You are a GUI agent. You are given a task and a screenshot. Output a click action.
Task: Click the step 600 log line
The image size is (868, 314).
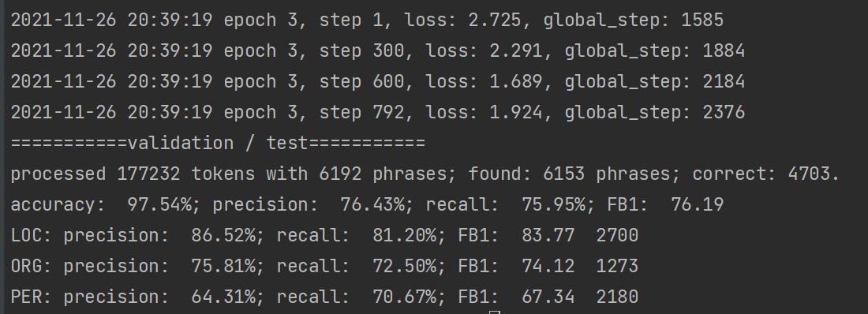pyautogui.click(x=377, y=82)
